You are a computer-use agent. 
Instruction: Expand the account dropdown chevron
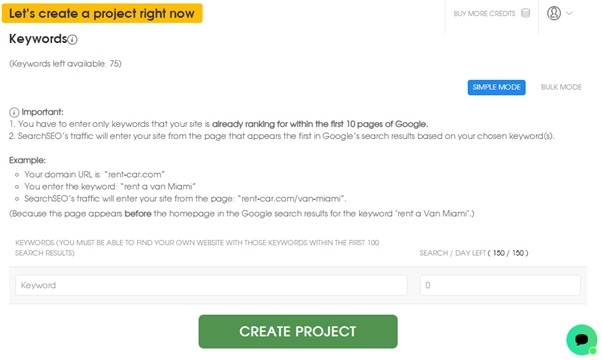point(569,13)
